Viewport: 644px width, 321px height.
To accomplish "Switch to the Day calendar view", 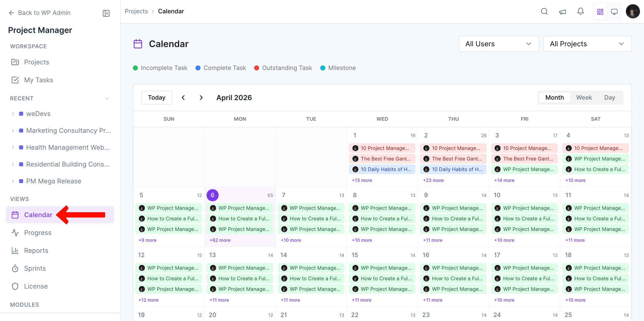I will (610, 97).
